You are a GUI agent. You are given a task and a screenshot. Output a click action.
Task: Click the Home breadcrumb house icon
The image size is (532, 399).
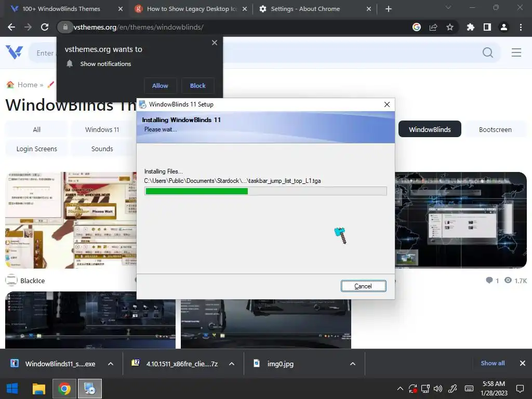coord(10,85)
